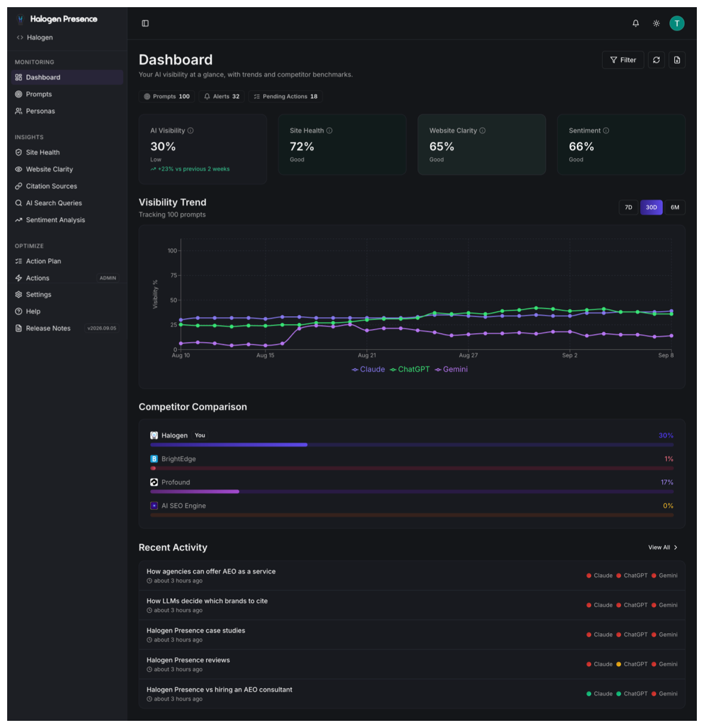Click the Halogen competitor logo icon
This screenshot has width=704, height=728.
[x=154, y=436]
